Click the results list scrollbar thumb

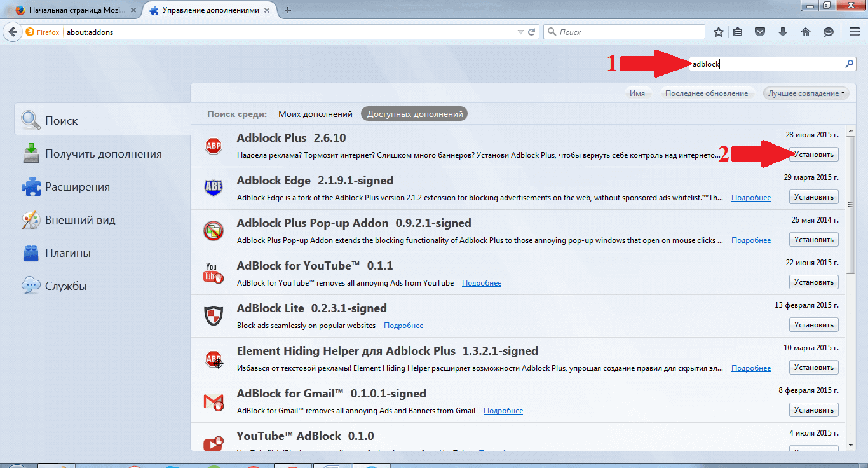tap(851, 203)
